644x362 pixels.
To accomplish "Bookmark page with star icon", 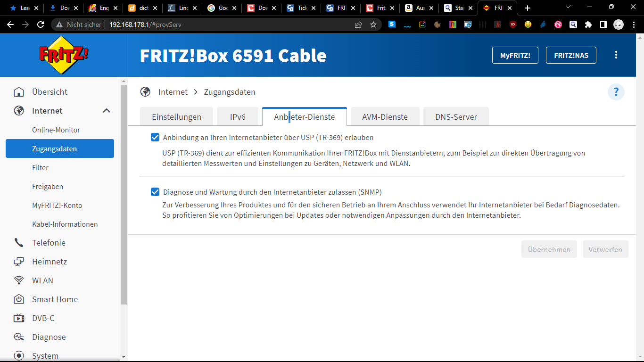I will [x=373, y=25].
